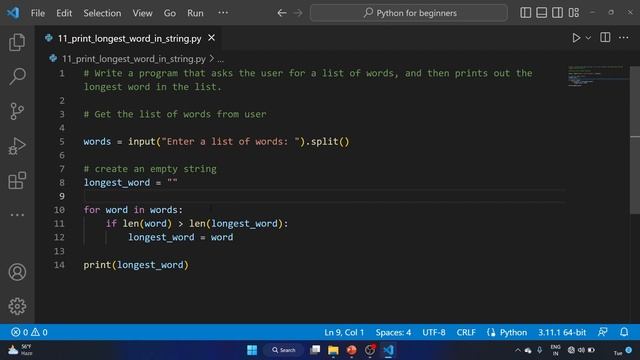
Task: Close the 11_print_longest_word_in_string.py tab
Action: 211,38
